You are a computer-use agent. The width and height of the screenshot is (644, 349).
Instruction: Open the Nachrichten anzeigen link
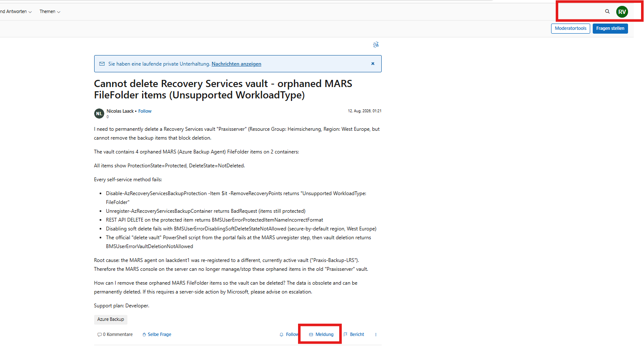236,64
